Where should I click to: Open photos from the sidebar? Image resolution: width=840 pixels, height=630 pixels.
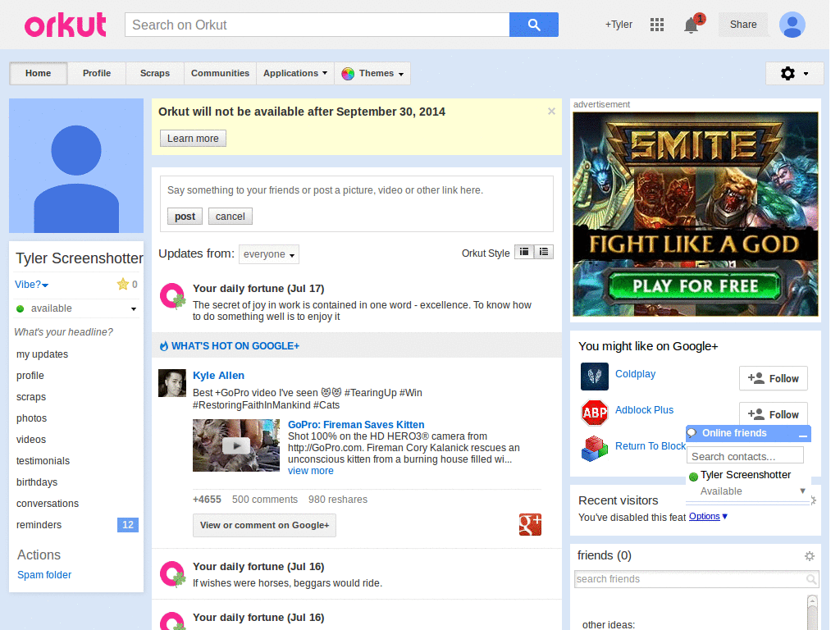point(32,418)
